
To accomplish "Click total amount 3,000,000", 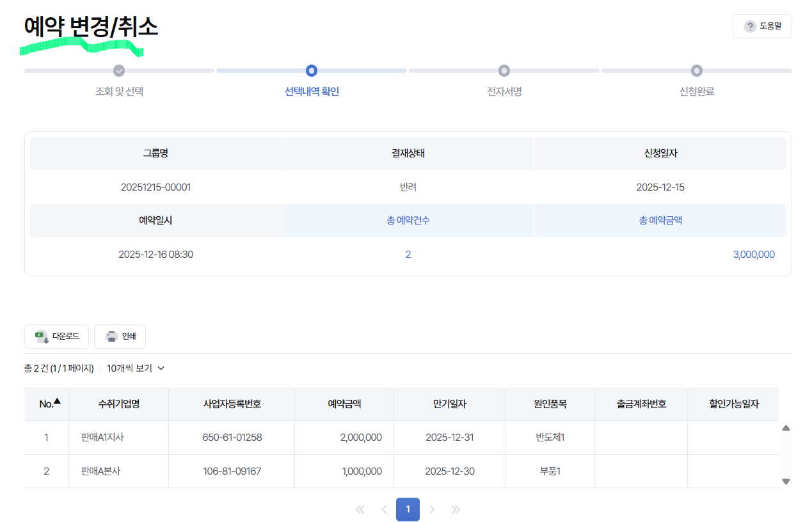I will (754, 255).
